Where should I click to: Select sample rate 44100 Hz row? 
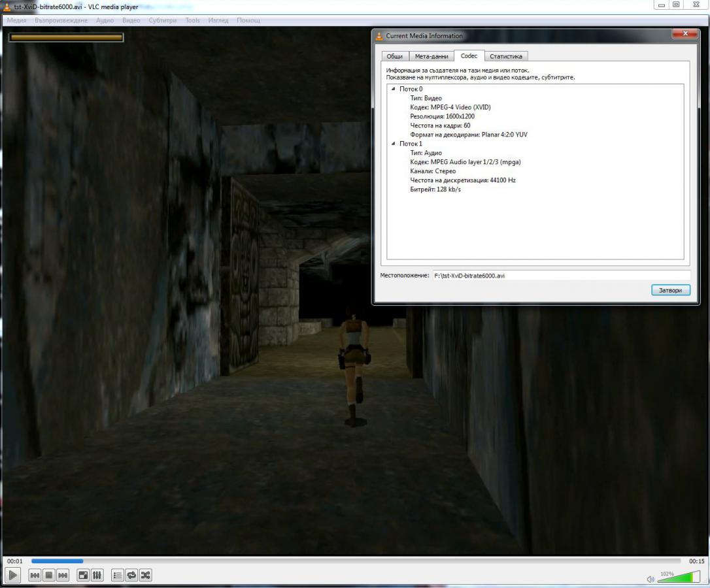pyautogui.click(x=463, y=180)
